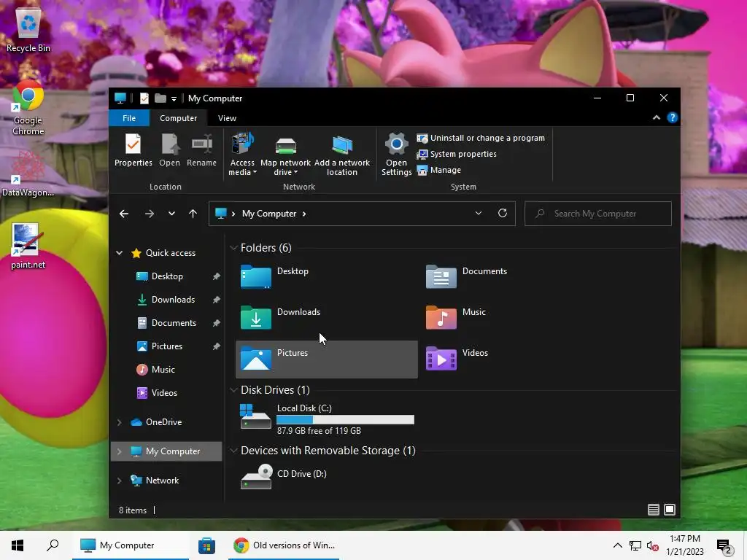Click Manage in the System group

pyautogui.click(x=438, y=170)
